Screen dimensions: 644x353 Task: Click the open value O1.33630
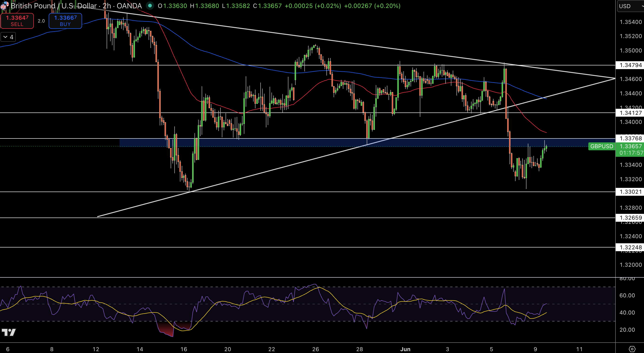click(x=172, y=6)
